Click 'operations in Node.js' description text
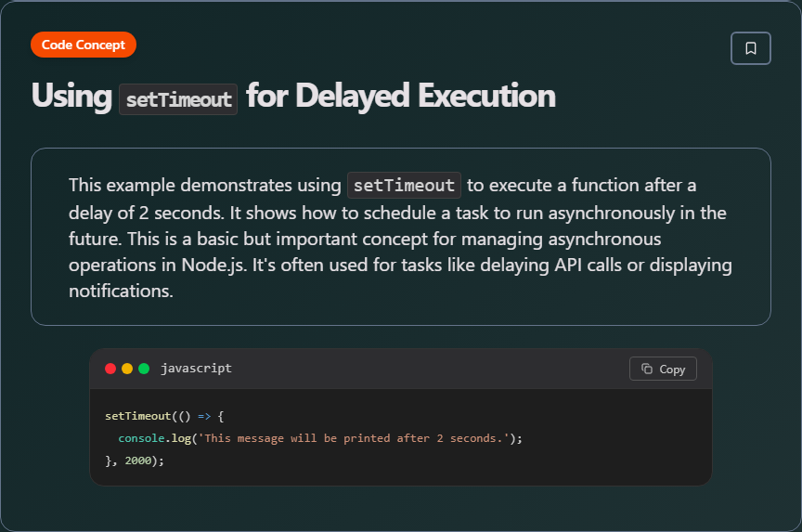Viewport: 802px width, 532px height. click(x=158, y=265)
